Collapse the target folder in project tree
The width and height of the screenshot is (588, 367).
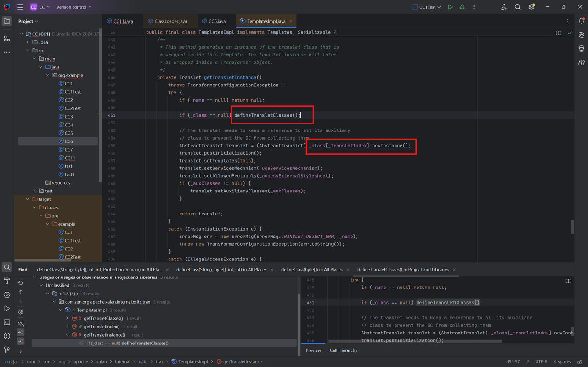pos(28,199)
